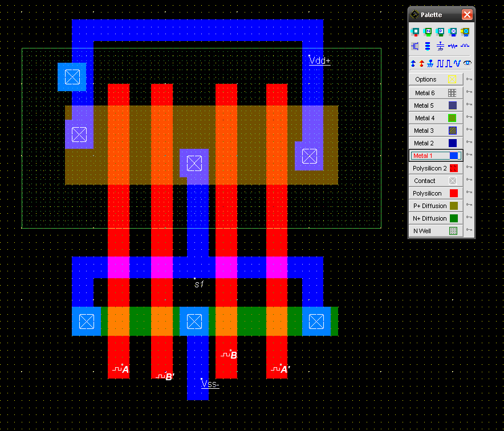Click the Vdd+ label in layout
Viewport: 504px width, 431px height.
[x=319, y=60]
